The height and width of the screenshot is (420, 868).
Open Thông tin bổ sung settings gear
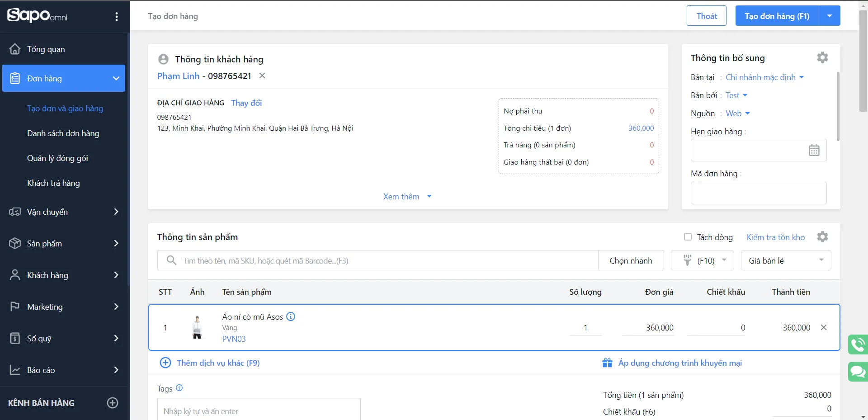(x=822, y=57)
